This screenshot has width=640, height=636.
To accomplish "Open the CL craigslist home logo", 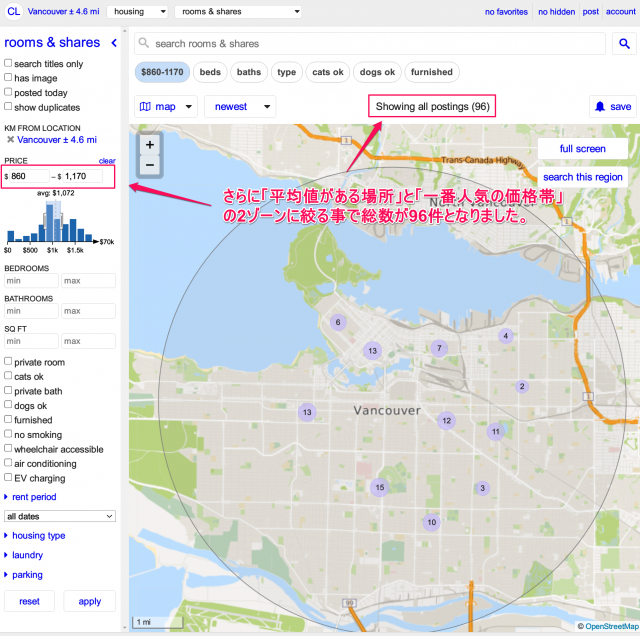I will click(x=13, y=11).
